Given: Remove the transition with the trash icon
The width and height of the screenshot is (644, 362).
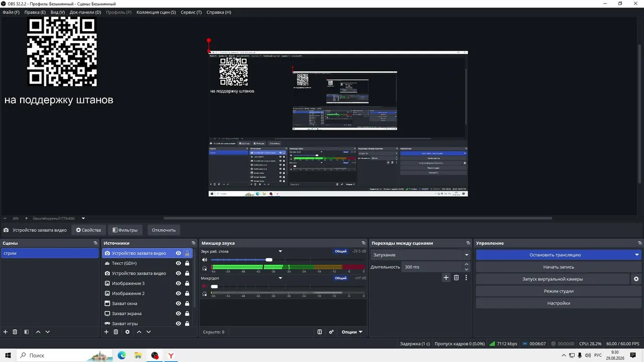Looking at the screenshot, I should pyautogui.click(x=456, y=278).
